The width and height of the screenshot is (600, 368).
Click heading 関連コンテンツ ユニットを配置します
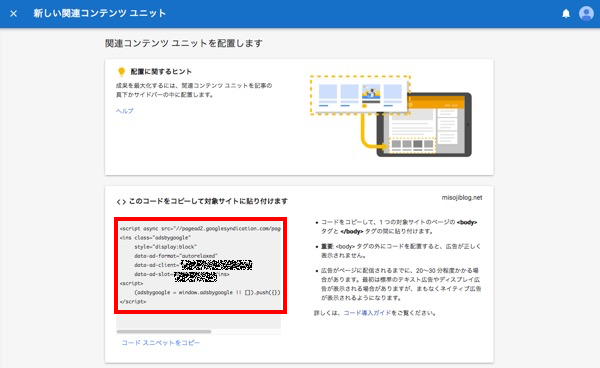[184, 43]
